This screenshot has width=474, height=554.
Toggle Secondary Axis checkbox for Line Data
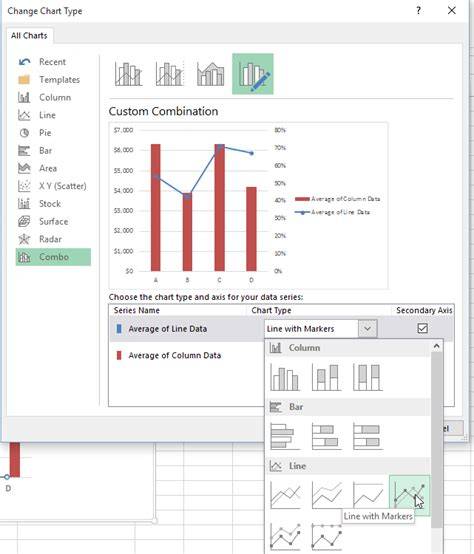click(422, 328)
